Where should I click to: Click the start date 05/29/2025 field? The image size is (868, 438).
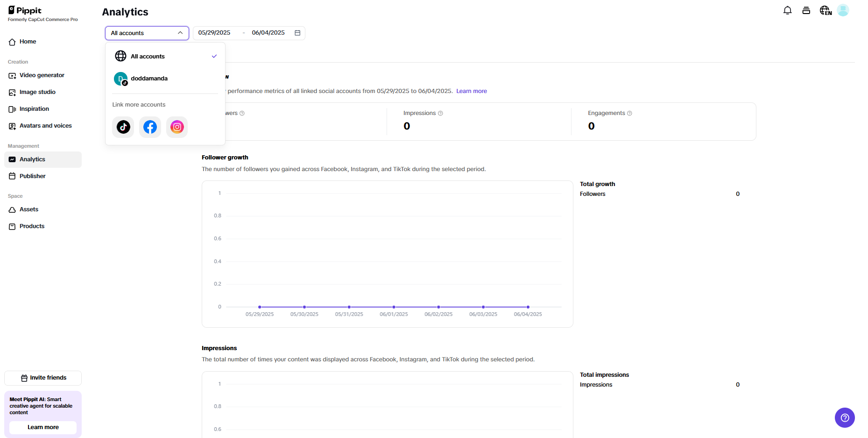click(x=214, y=33)
